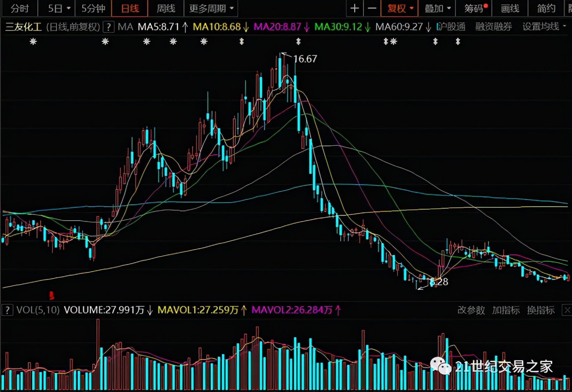Click the 融资融券 link

click(493, 27)
